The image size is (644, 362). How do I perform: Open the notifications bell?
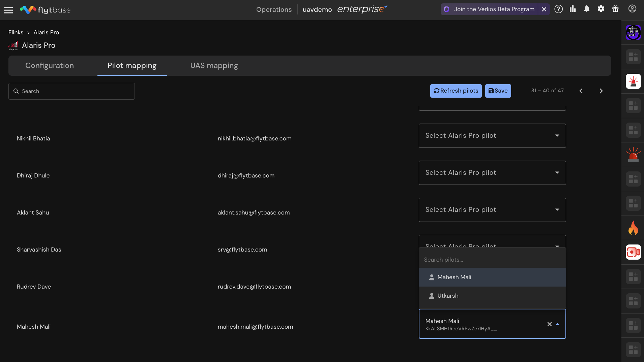587,9
